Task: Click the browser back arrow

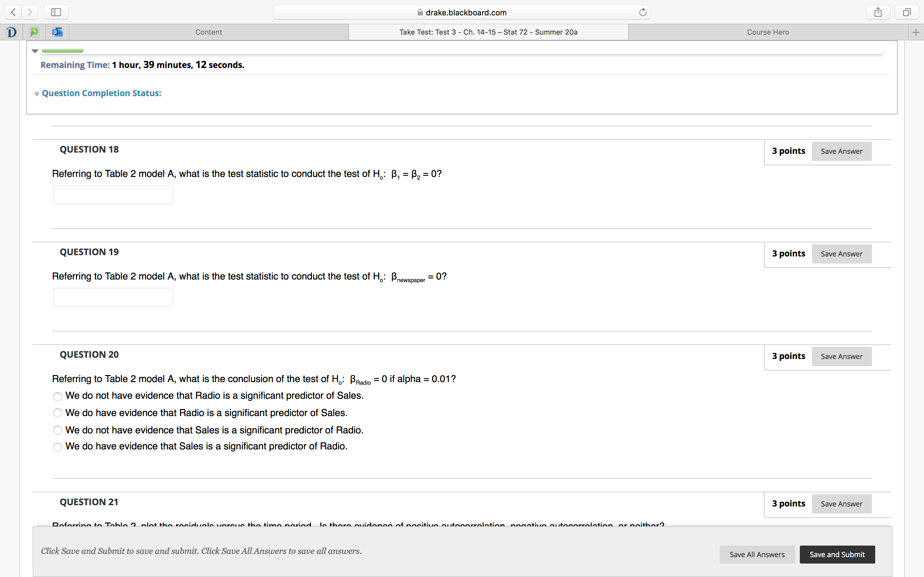Action: [x=13, y=12]
